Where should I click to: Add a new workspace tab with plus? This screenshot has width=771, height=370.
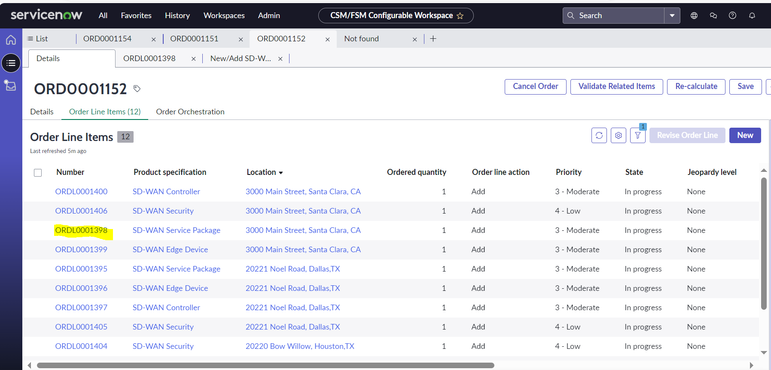(433, 39)
